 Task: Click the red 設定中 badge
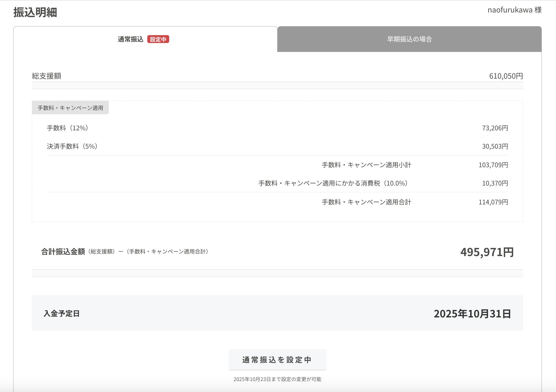point(158,39)
